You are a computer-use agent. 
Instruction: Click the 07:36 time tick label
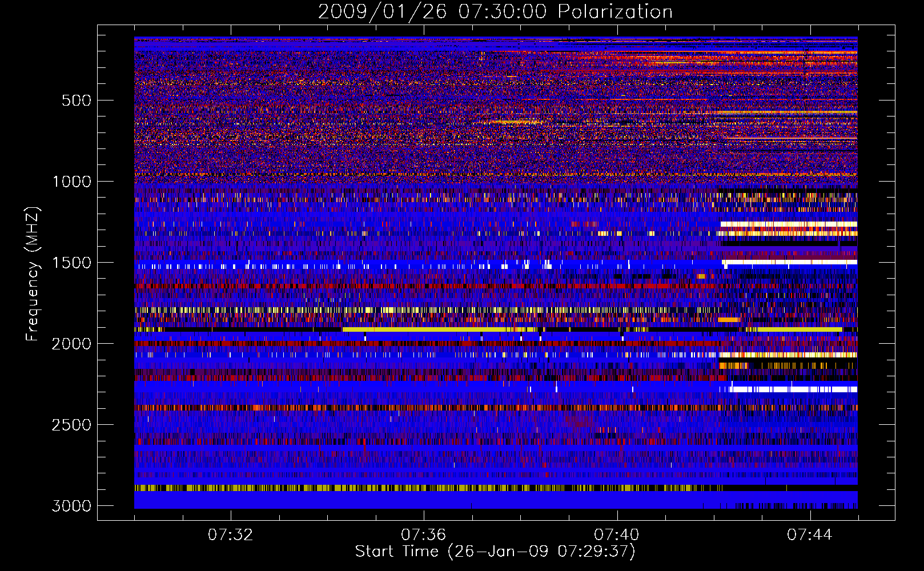coord(423,535)
